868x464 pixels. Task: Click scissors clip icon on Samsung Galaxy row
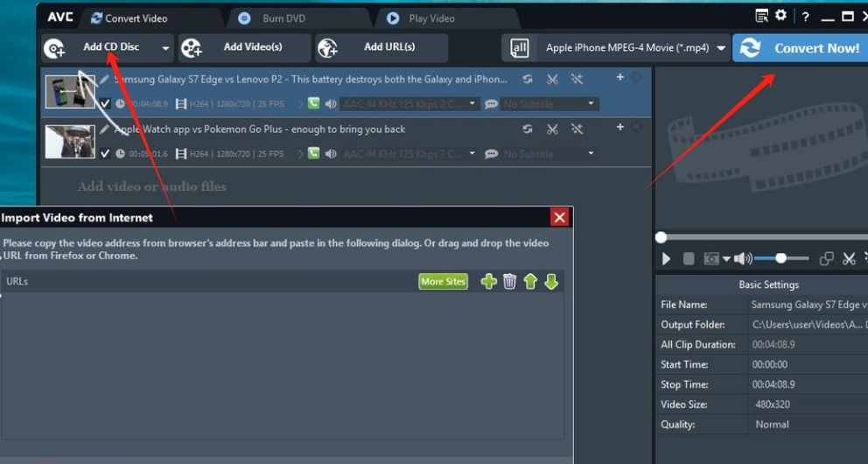552,79
